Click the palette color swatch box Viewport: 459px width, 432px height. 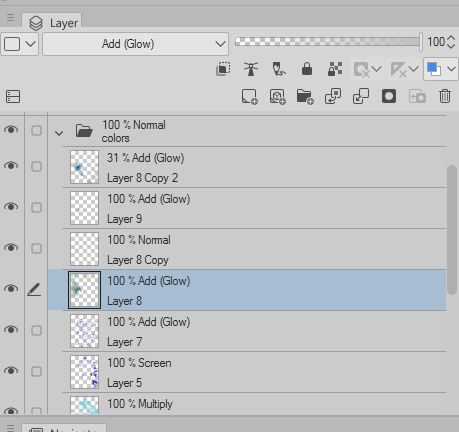12,44
